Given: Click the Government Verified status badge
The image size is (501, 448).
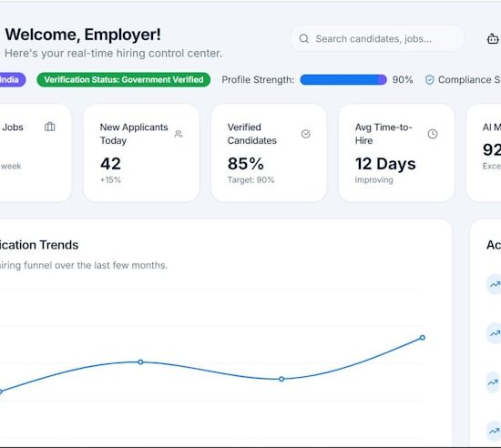Looking at the screenshot, I should click(x=124, y=79).
